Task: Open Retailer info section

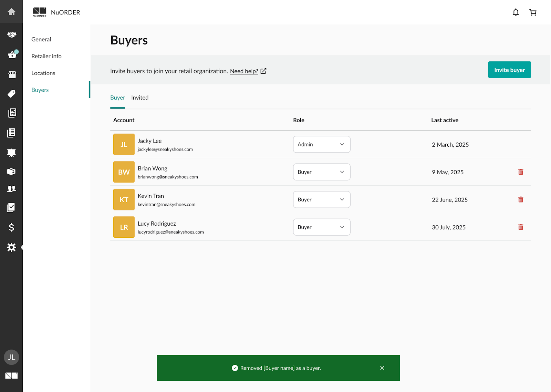Action: point(46,56)
